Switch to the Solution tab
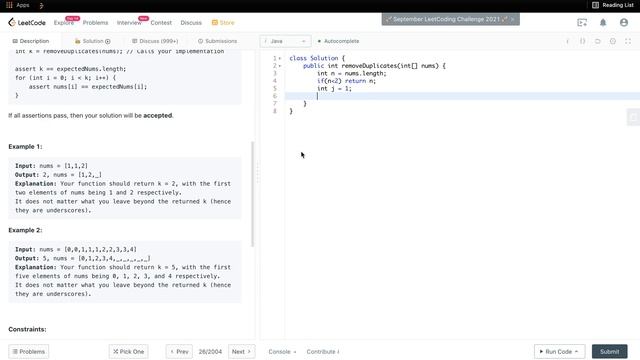The image size is (640, 360). click(93, 41)
